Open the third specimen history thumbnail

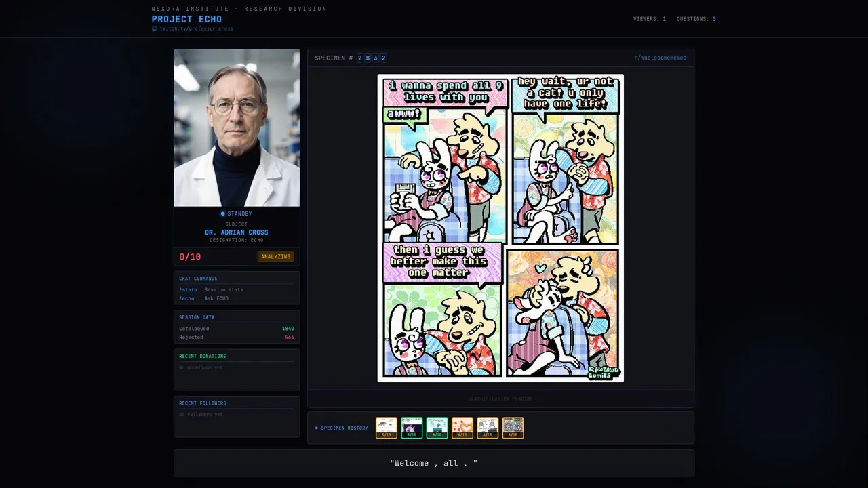(x=437, y=428)
